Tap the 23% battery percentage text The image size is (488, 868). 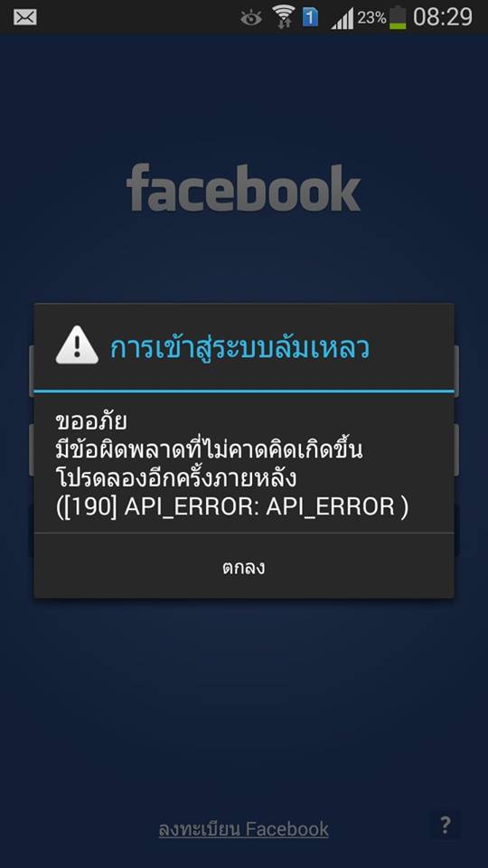pos(371,18)
